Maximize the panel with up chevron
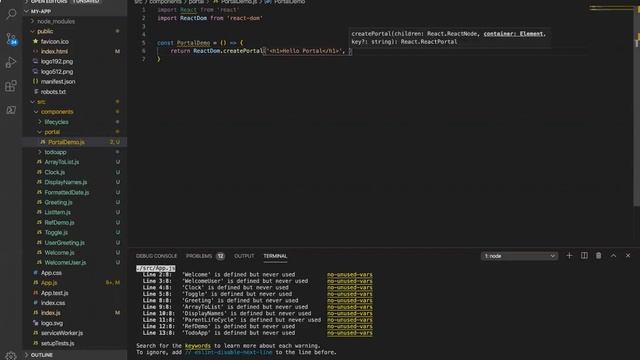Image resolution: width=640 pixels, height=360 pixels. 613,256
